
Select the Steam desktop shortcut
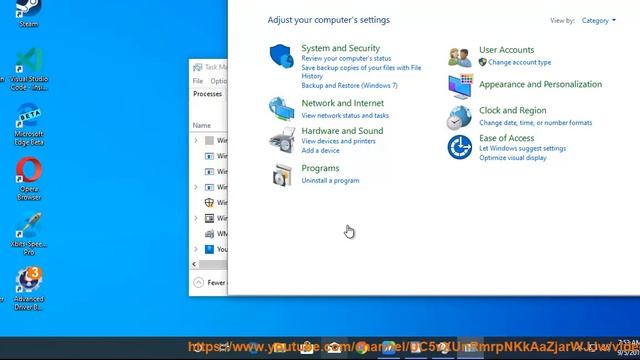pyautogui.click(x=29, y=13)
